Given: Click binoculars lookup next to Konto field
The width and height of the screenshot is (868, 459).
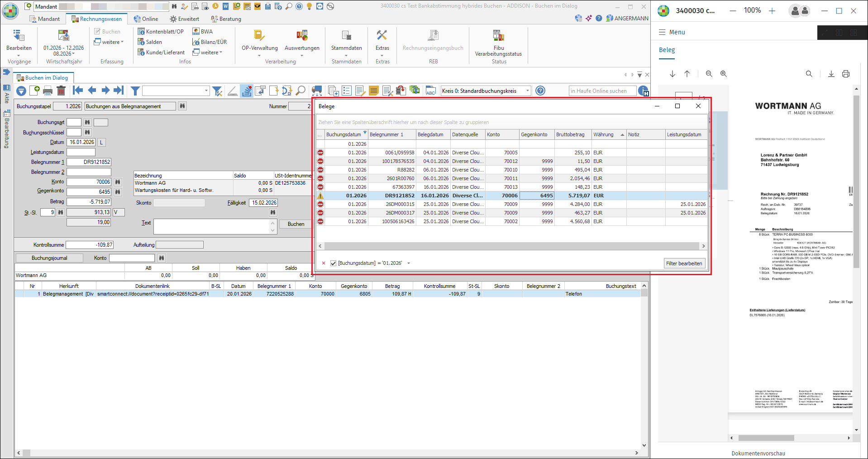Looking at the screenshot, I should point(118,182).
